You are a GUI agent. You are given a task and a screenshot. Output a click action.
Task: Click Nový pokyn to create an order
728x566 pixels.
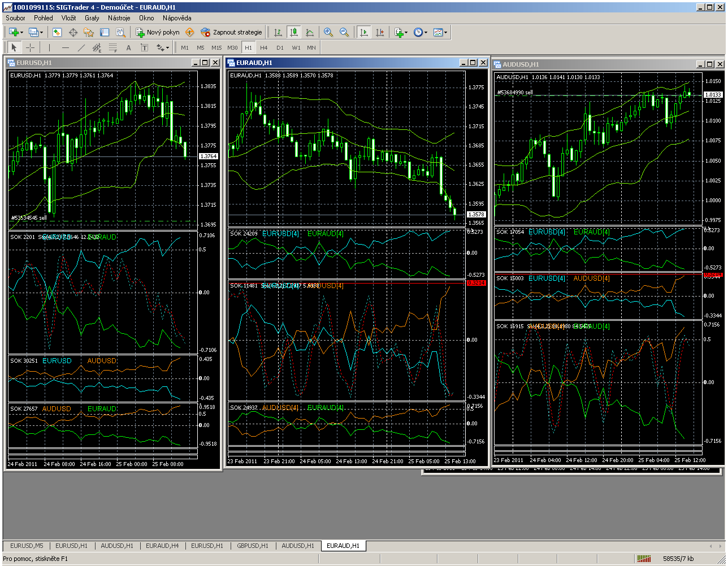158,32
